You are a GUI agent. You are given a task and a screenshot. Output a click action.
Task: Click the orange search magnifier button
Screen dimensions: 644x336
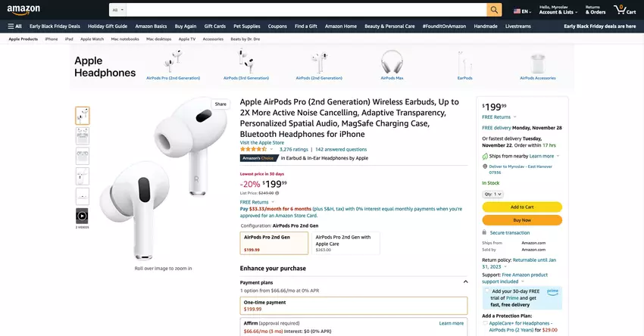pyautogui.click(x=494, y=10)
